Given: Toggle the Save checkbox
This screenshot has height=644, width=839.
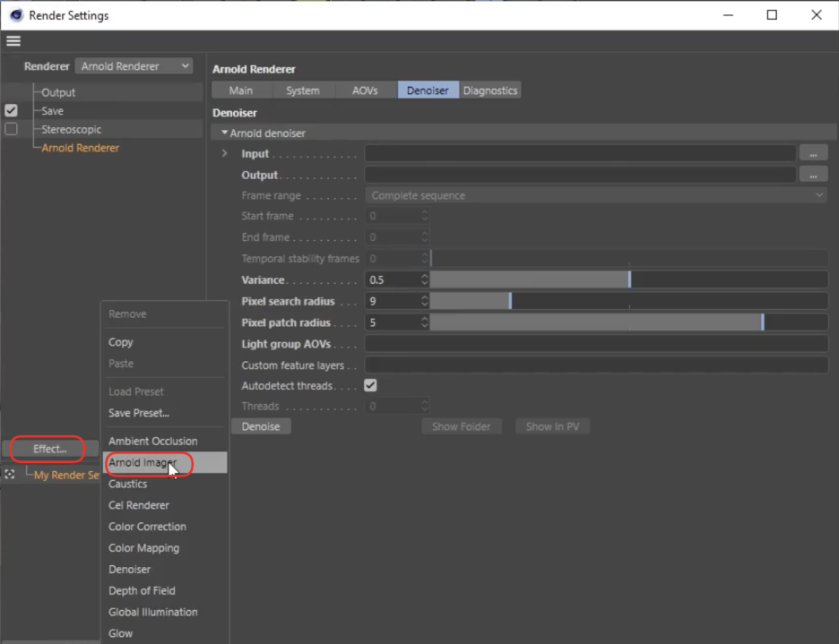Looking at the screenshot, I should point(11,111).
